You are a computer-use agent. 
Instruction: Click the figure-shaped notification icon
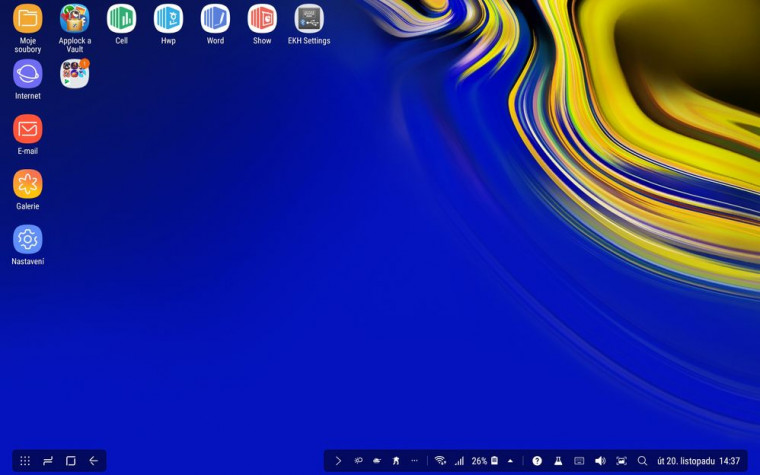pos(396,461)
